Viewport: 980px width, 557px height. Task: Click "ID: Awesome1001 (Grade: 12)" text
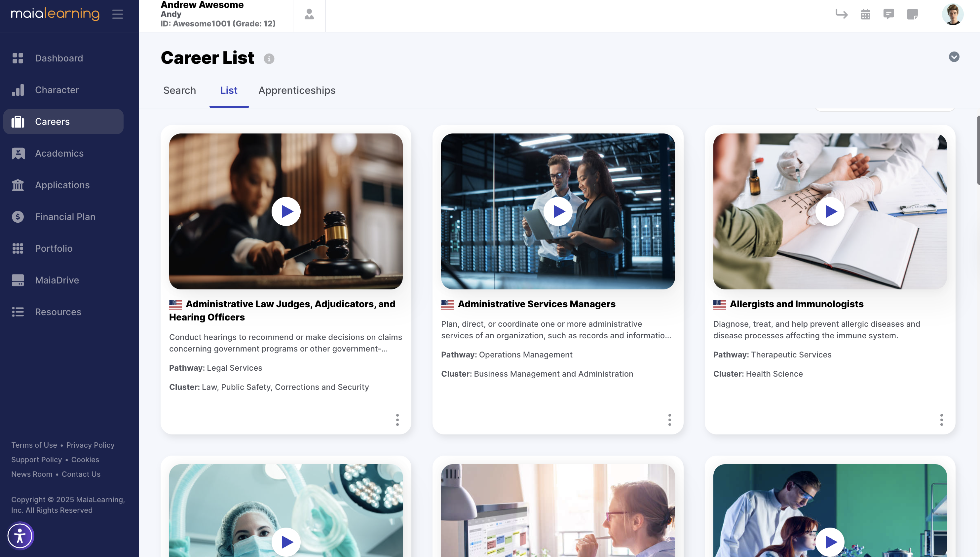click(x=218, y=24)
